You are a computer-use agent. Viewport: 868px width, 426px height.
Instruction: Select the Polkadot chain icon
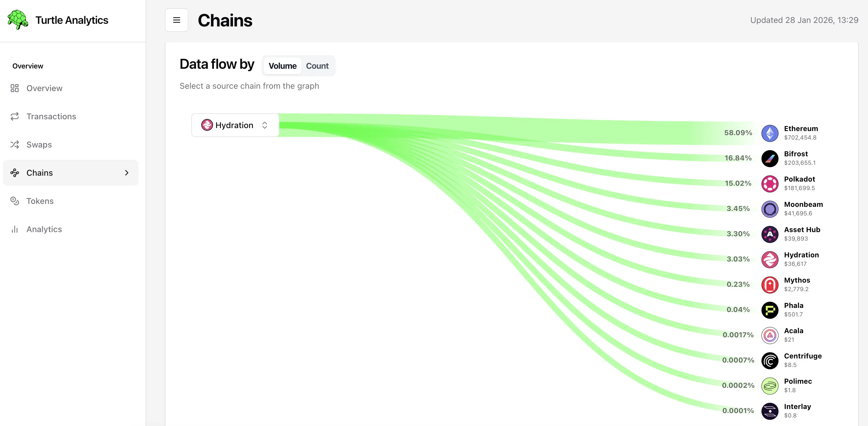[770, 184]
